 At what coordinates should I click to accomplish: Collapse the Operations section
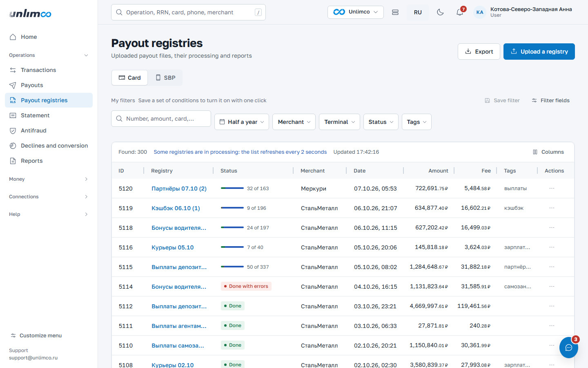49,55
